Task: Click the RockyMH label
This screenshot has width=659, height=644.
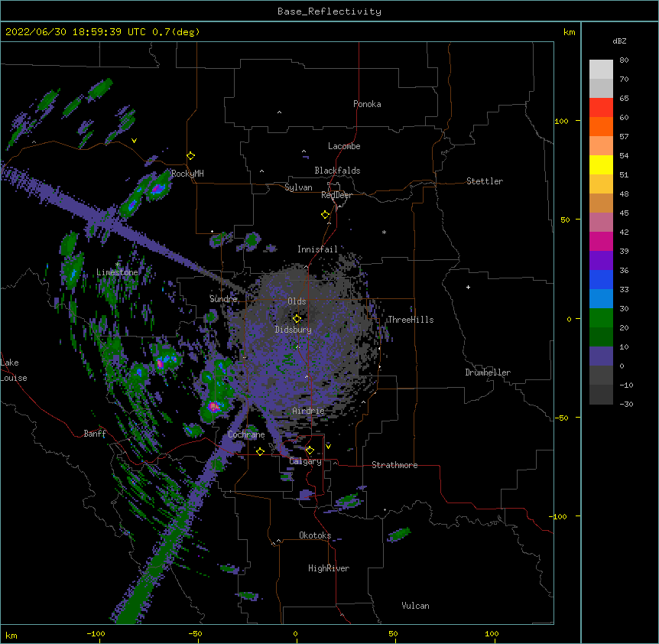Action: pos(187,174)
